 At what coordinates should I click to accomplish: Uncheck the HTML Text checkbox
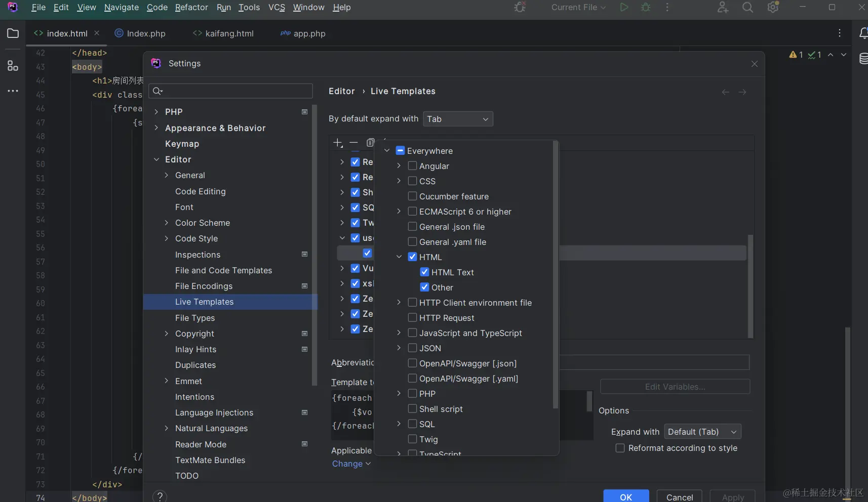[x=424, y=272]
